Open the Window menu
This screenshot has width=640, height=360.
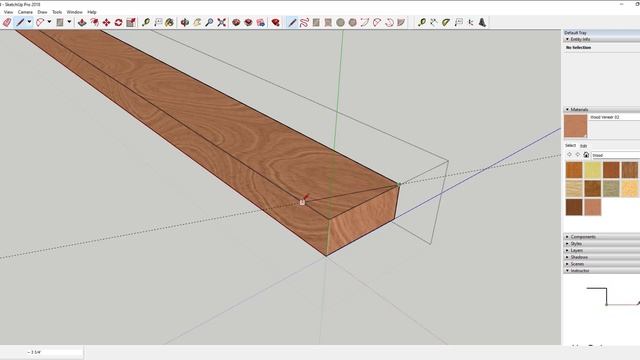coord(75,12)
